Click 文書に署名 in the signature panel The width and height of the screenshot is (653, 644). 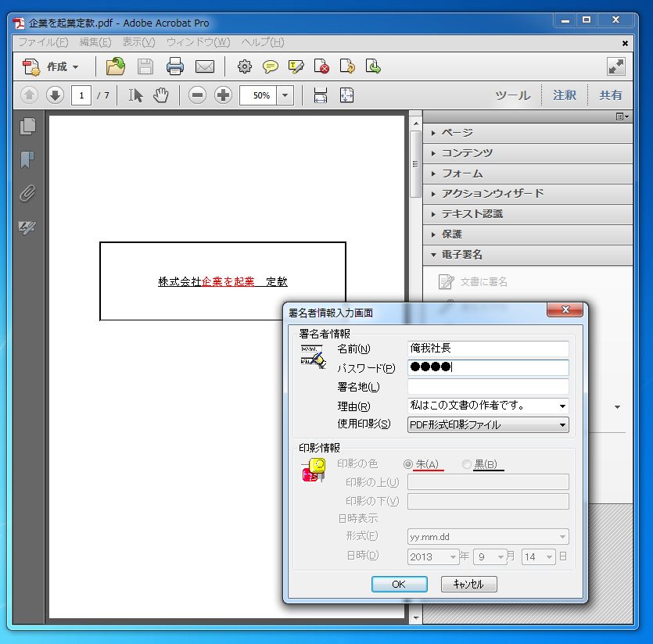pos(473,282)
